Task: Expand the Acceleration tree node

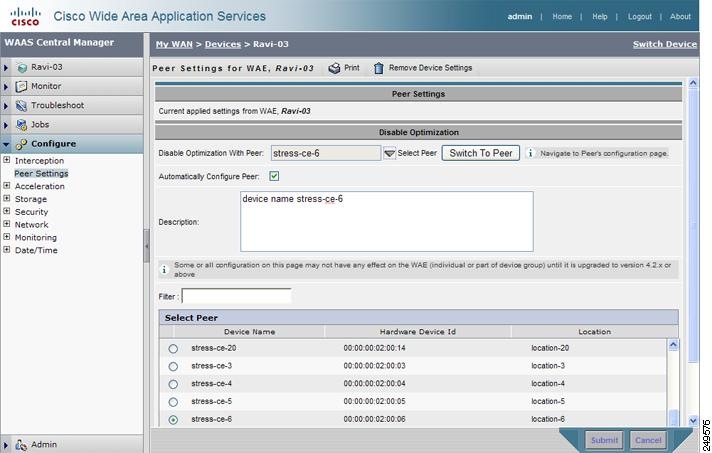Action: click(x=7, y=185)
